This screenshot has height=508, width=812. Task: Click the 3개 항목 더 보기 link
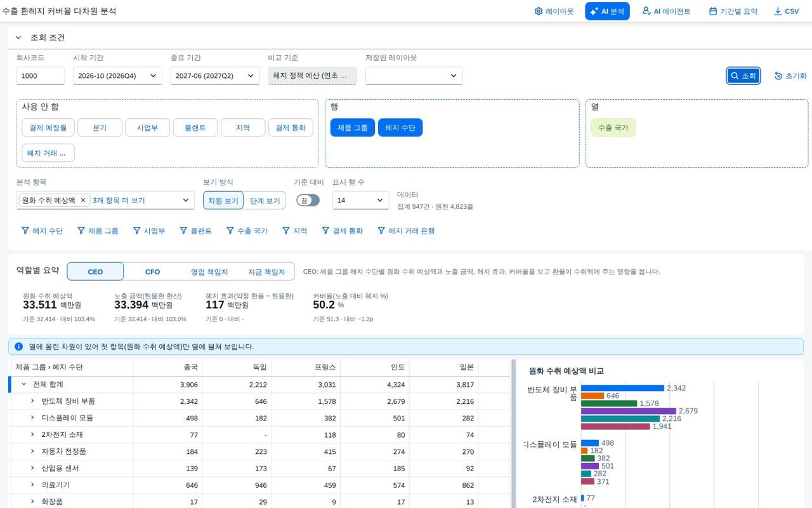pos(119,200)
